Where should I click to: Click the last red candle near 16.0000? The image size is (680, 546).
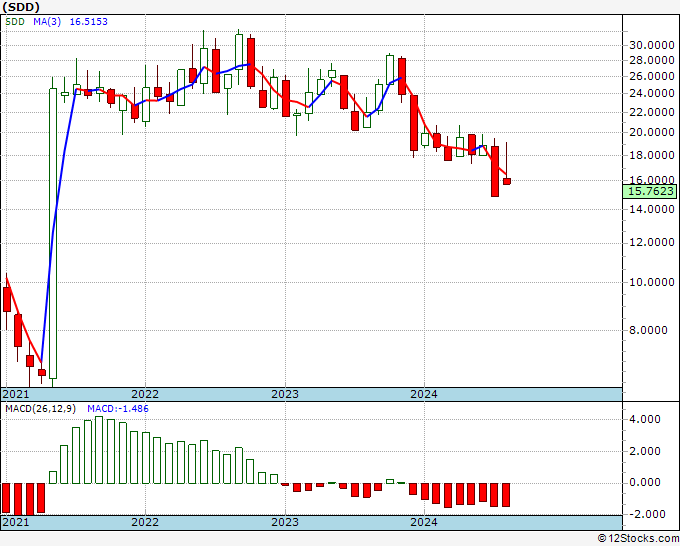(507, 181)
